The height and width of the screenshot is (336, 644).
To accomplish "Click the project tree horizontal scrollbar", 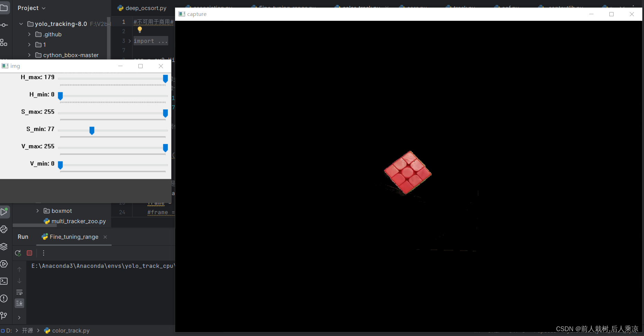I will pos(35,226).
